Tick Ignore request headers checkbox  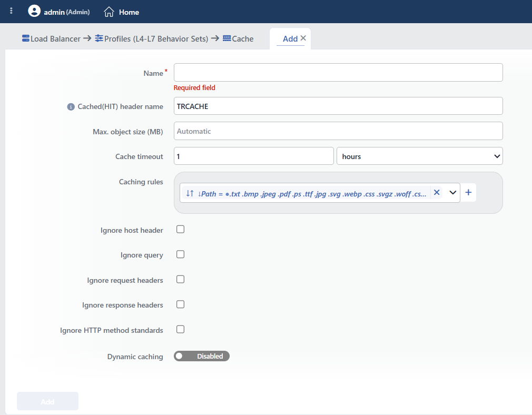point(181,279)
